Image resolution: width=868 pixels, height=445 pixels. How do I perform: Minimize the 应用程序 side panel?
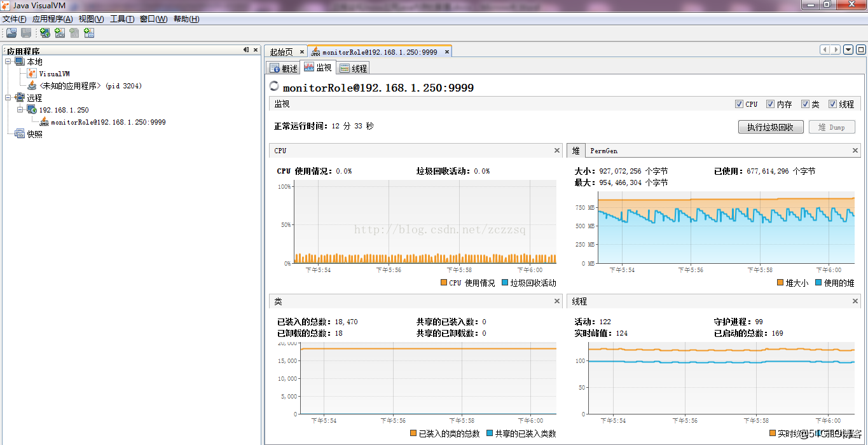[x=246, y=50]
